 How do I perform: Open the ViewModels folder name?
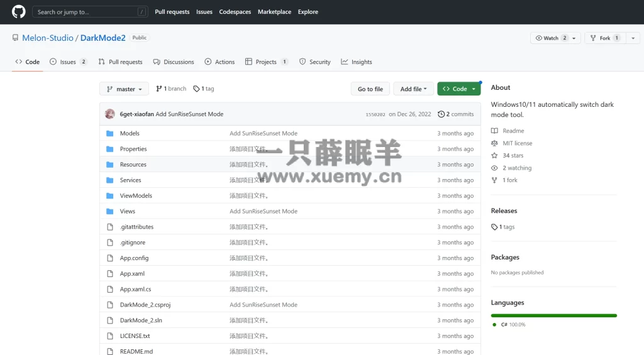(136, 196)
